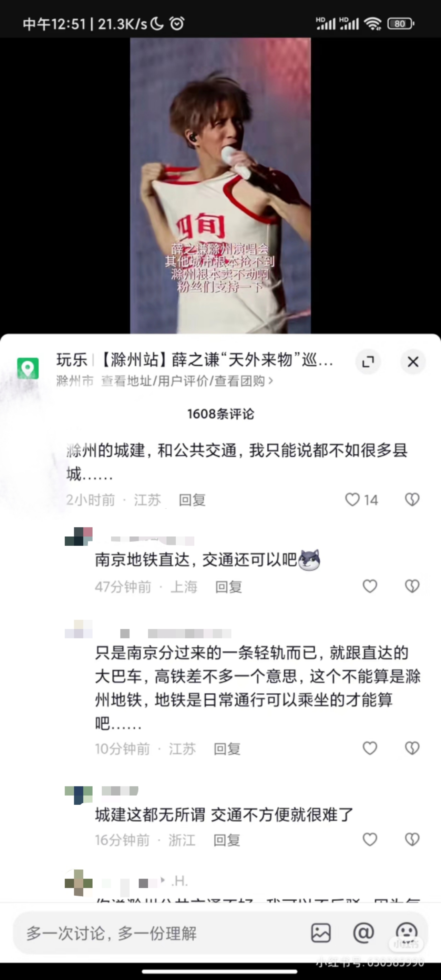Viewport: 441px width, 980px height.
Task: Like the Shanghai comment about Nanjing metro
Action: coord(370,586)
